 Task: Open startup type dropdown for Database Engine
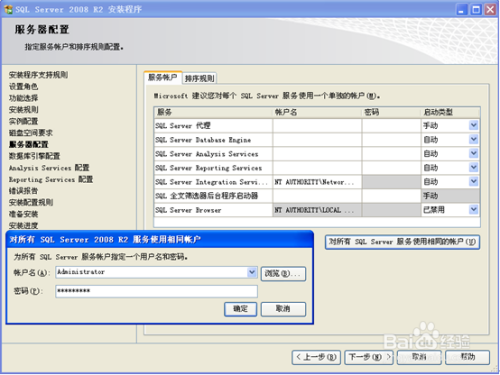473,139
